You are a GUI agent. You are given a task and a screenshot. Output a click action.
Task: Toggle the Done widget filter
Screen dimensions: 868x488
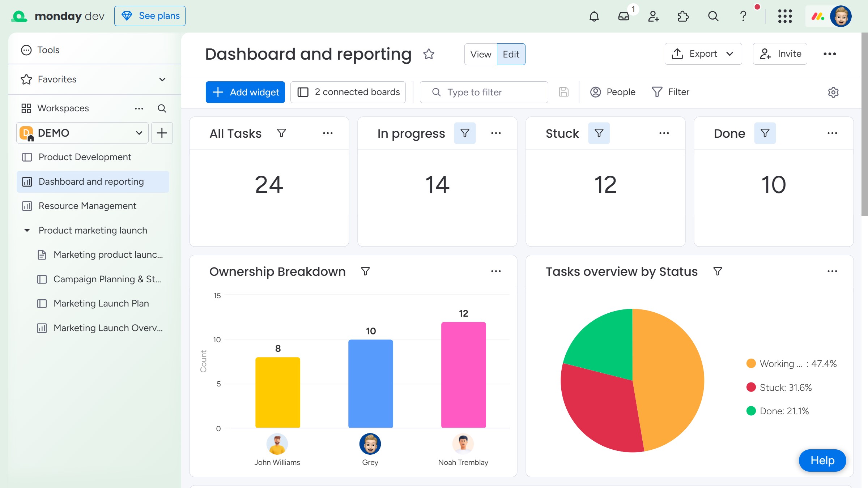coord(765,133)
